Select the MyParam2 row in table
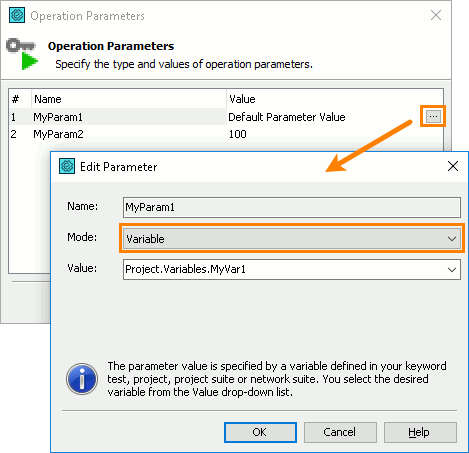This screenshot has height=453, width=469. pyautogui.click(x=226, y=134)
